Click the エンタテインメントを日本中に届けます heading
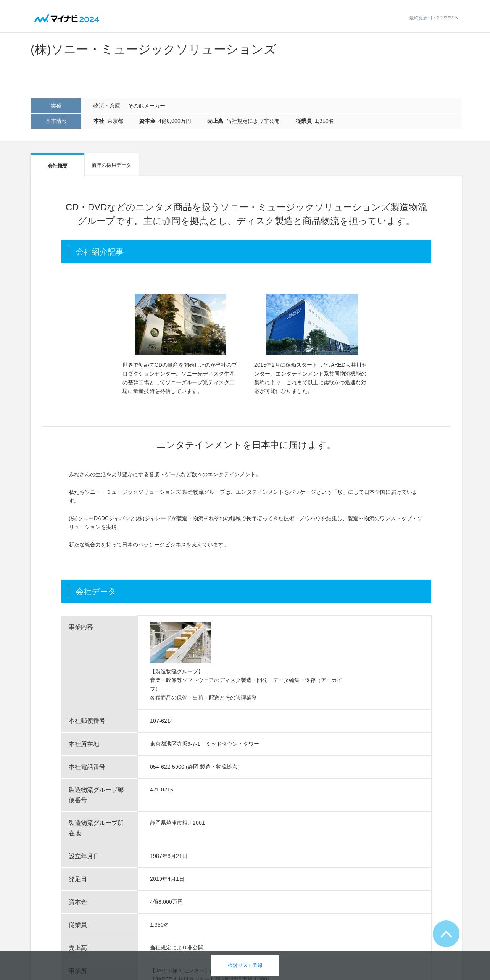 point(246,445)
